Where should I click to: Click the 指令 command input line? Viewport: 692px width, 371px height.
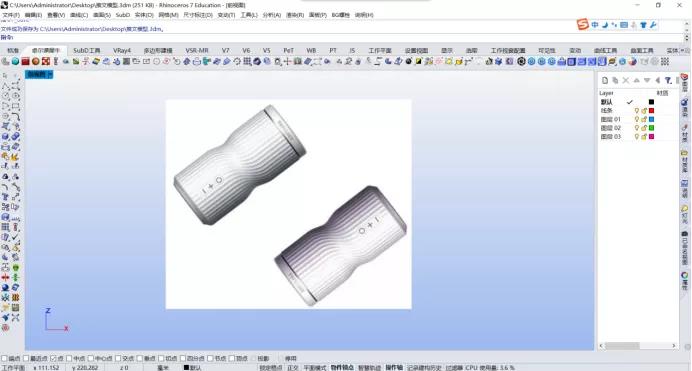(x=342, y=37)
